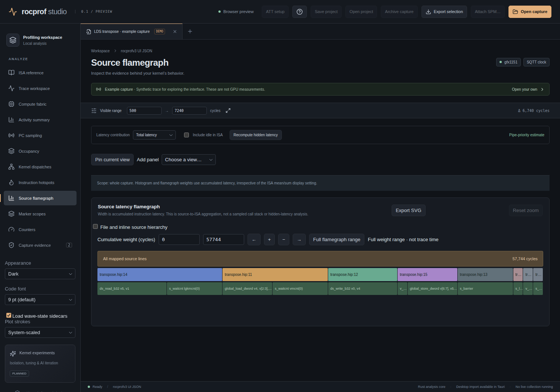
Task: Uncheck Load wave-state sidecars
Action: tap(9, 315)
